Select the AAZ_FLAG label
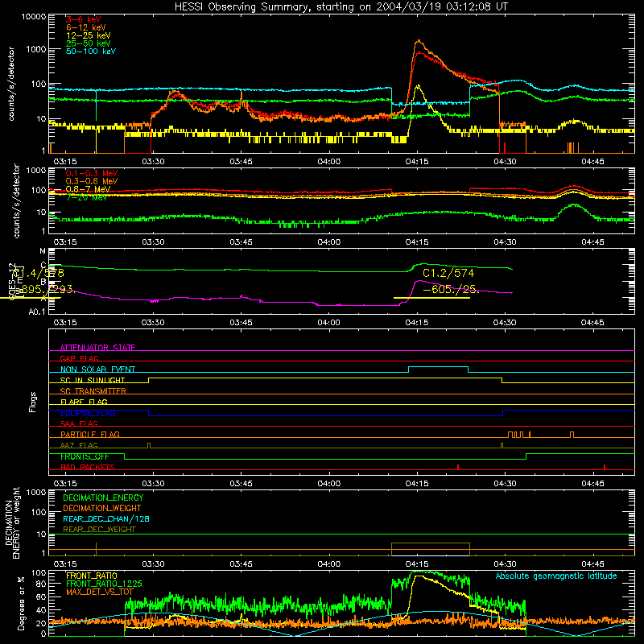Image resolution: width=644 pixels, height=644 pixels. 79,445
